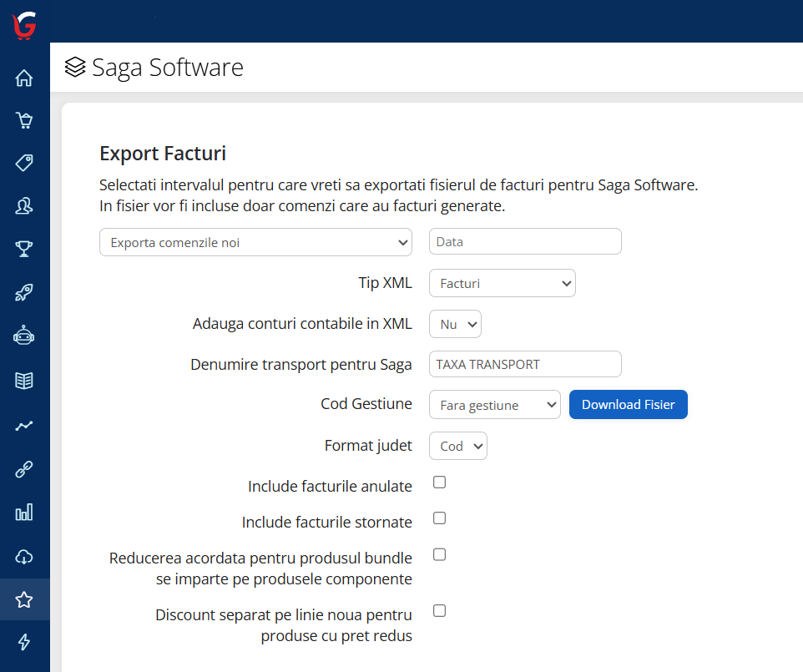Click the Gomag logo at top left
Image resolution: width=803 pixels, height=672 pixels.
click(x=23, y=24)
